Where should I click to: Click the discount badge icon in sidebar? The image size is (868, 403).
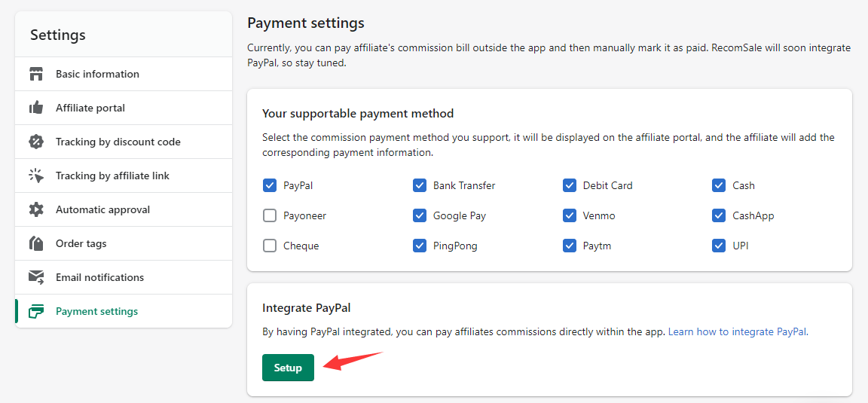(36, 142)
